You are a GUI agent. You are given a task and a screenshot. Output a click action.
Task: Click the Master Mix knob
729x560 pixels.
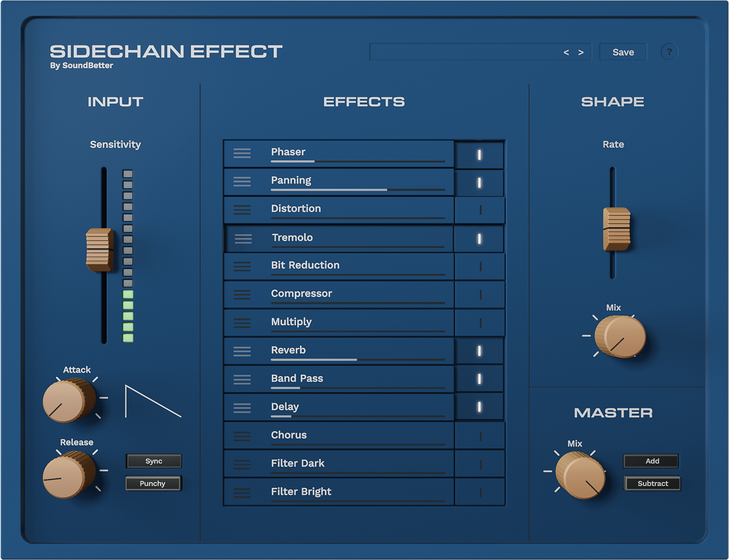580,475
